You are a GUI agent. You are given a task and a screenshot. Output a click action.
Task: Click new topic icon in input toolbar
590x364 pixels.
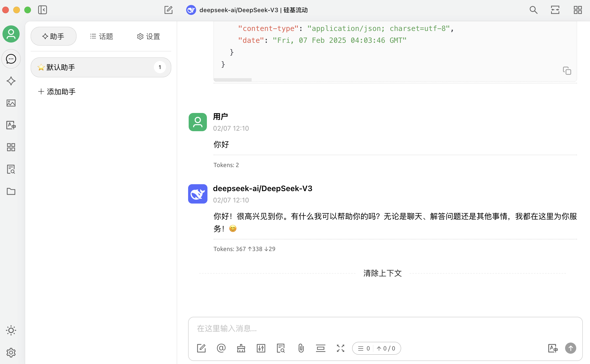pos(201,348)
